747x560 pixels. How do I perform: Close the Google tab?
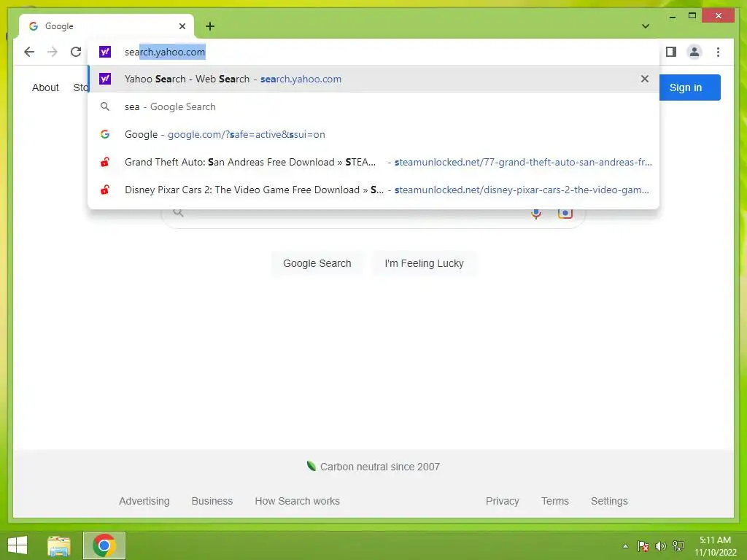(x=182, y=26)
